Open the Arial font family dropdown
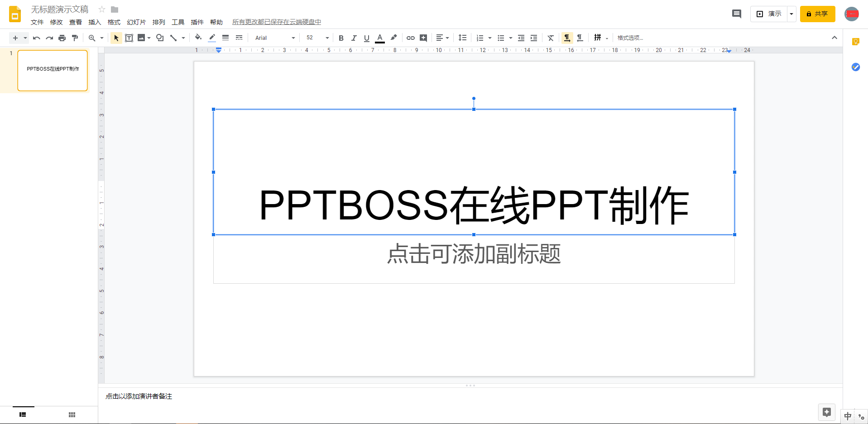This screenshot has height=424, width=868. pyautogui.click(x=275, y=38)
